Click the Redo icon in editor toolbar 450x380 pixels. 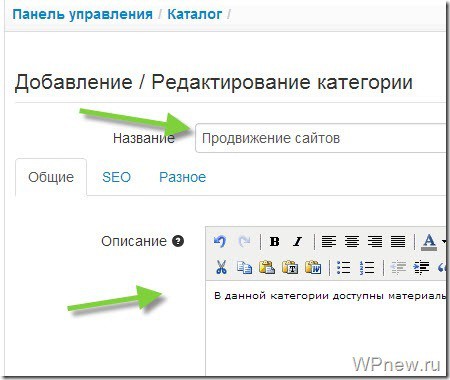click(244, 241)
